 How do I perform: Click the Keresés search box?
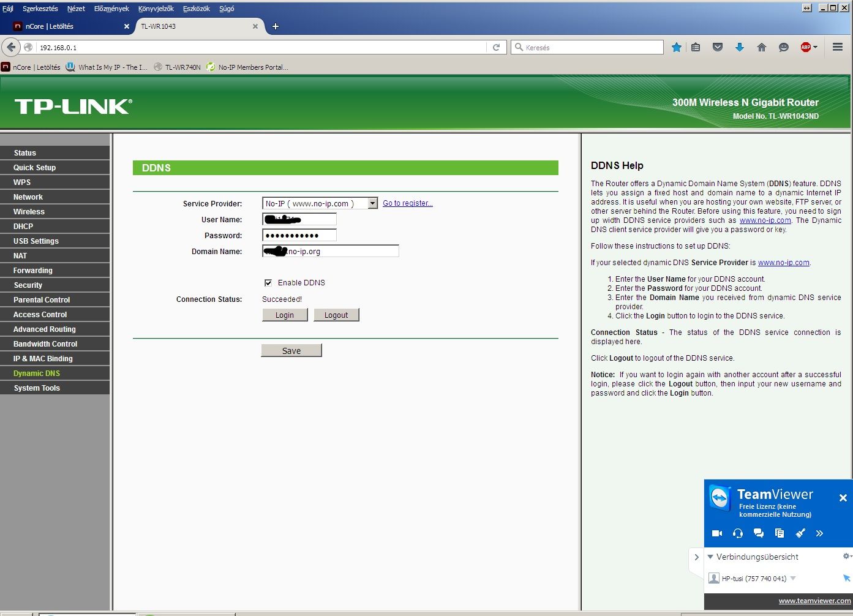point(587,47)
